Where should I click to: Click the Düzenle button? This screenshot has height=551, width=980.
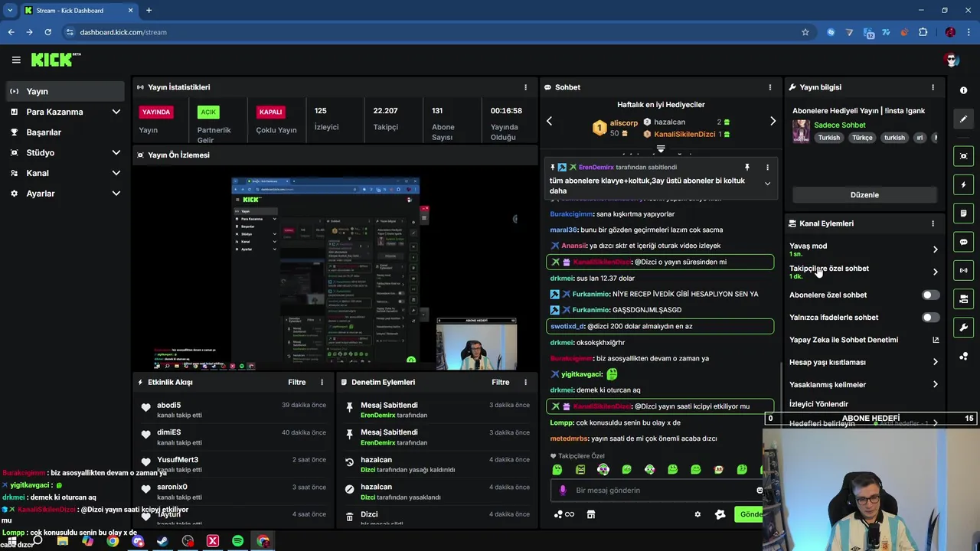pos(864,194)
